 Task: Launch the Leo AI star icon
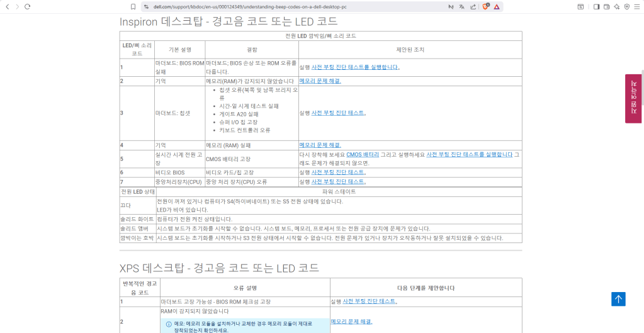[x=616, y=6]
